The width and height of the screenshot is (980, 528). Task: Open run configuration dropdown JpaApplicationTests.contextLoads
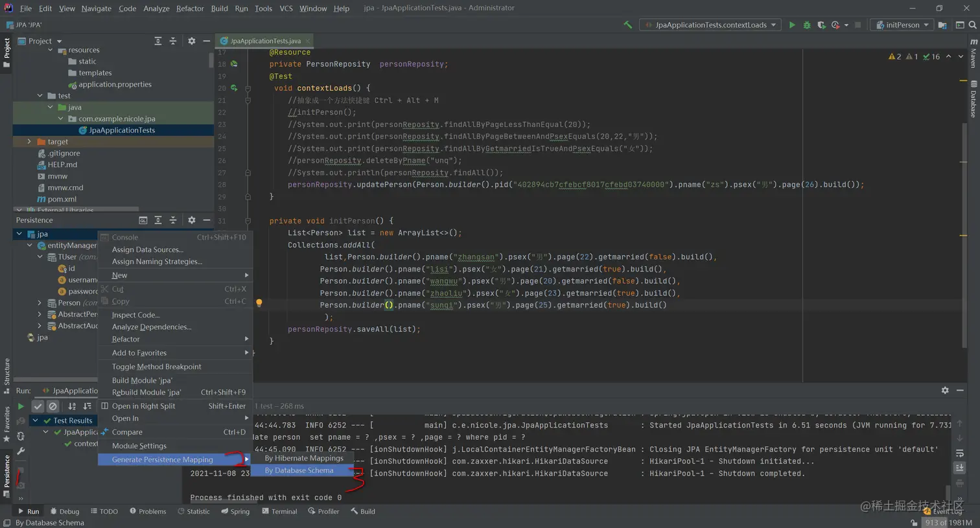(x=711, y=25)
